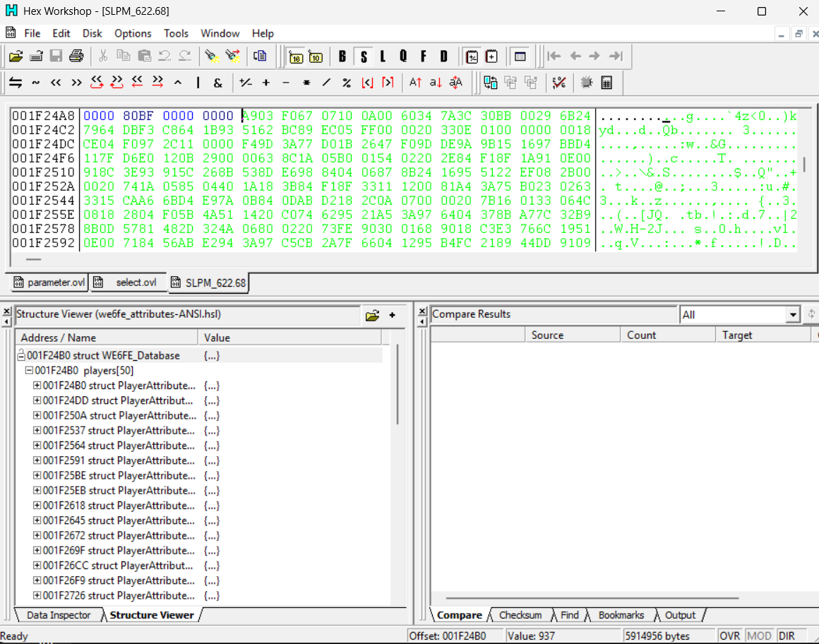Select the Quad (Q) data type

[x=403, y=56]
